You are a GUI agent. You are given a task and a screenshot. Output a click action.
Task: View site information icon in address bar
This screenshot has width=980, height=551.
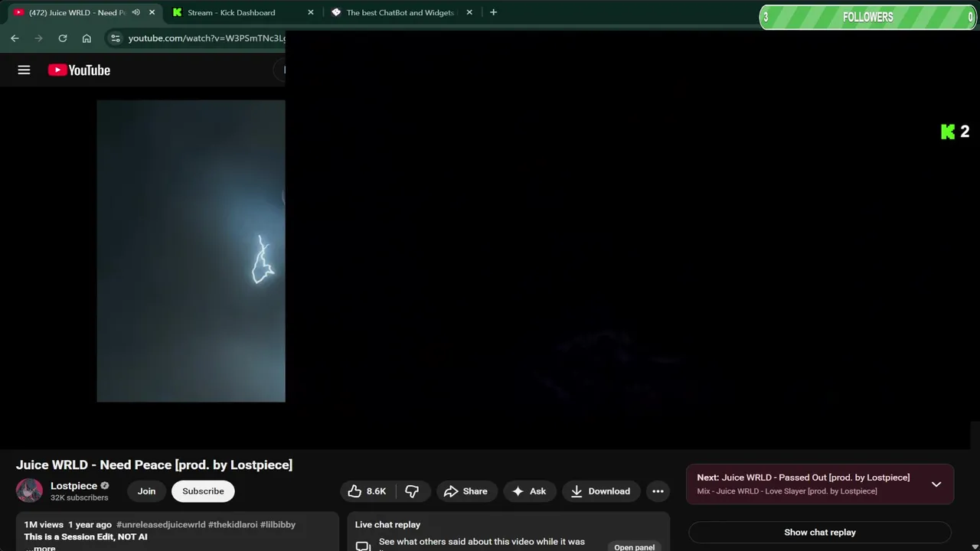coord(115,38)
